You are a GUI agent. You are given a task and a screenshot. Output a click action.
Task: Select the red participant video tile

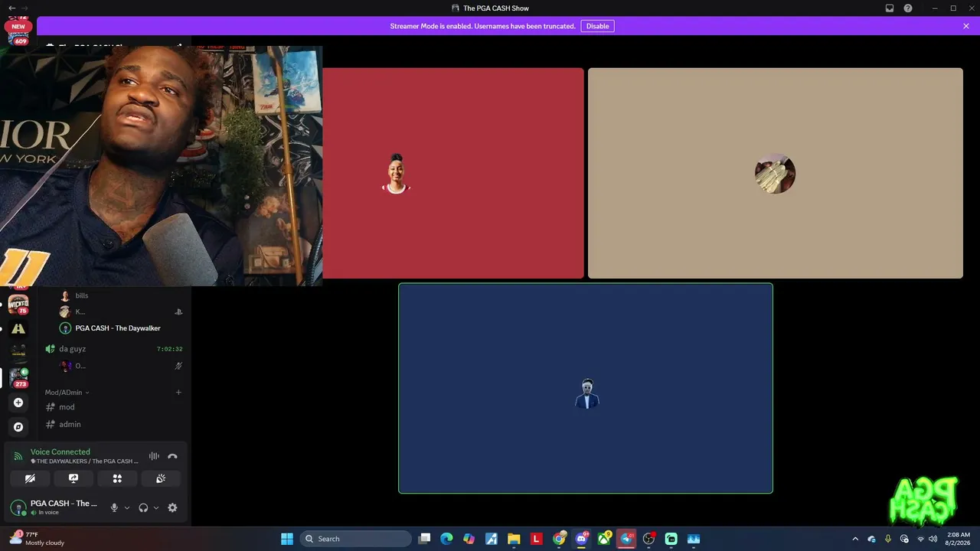point(453,173)
